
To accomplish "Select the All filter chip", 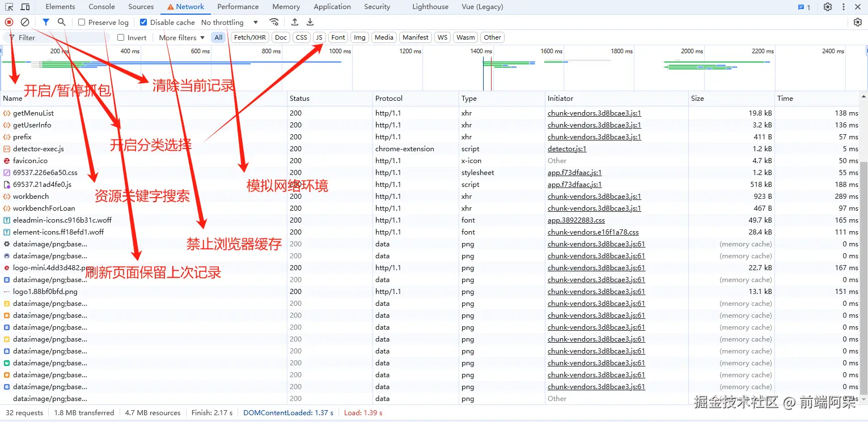I will (218, 37).
